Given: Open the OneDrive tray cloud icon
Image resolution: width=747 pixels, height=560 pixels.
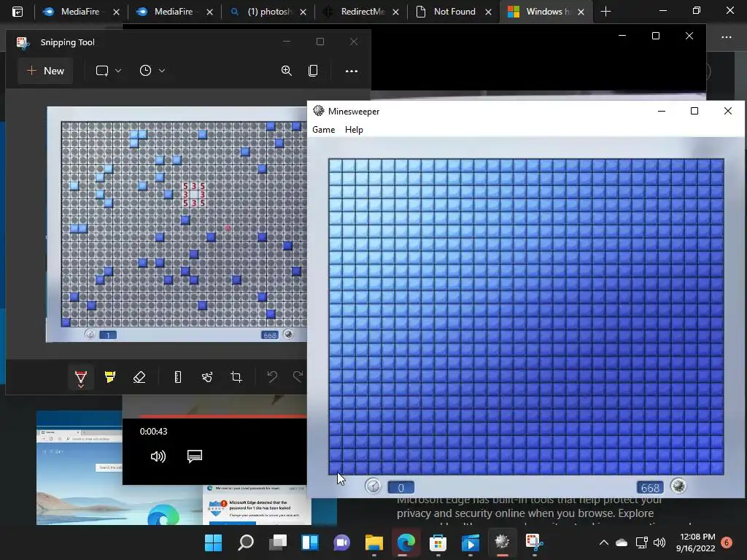Looking at the screenshot, I should pos(622,542).
